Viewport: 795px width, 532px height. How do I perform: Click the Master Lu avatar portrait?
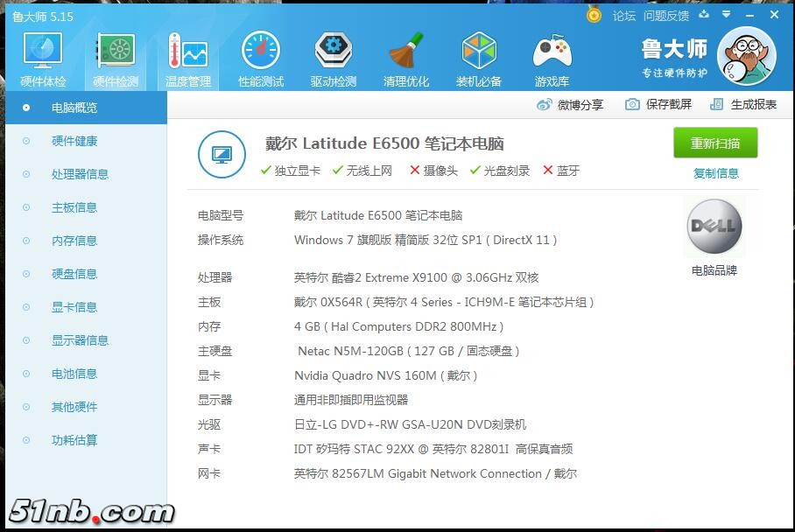(x=746, y=56)
